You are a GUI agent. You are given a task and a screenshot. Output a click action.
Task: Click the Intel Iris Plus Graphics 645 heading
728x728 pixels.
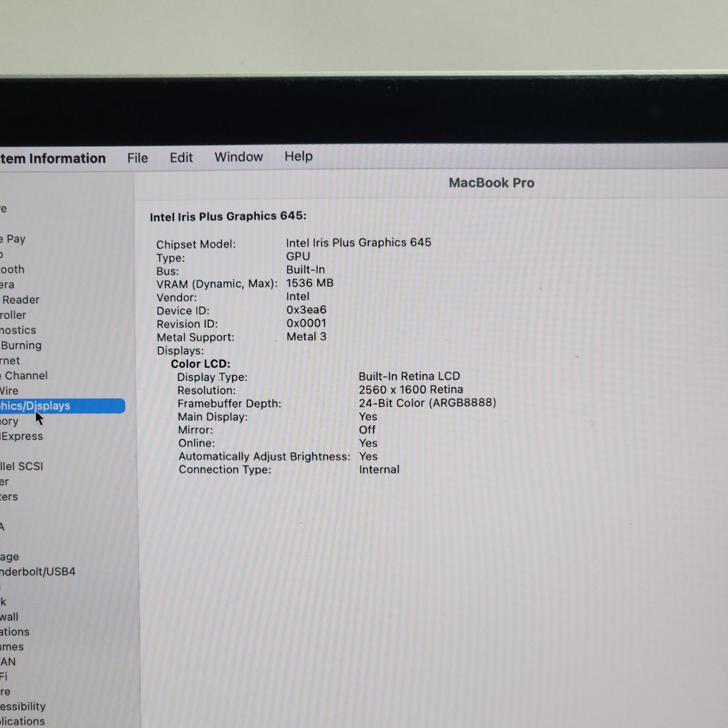coord(228,217)
